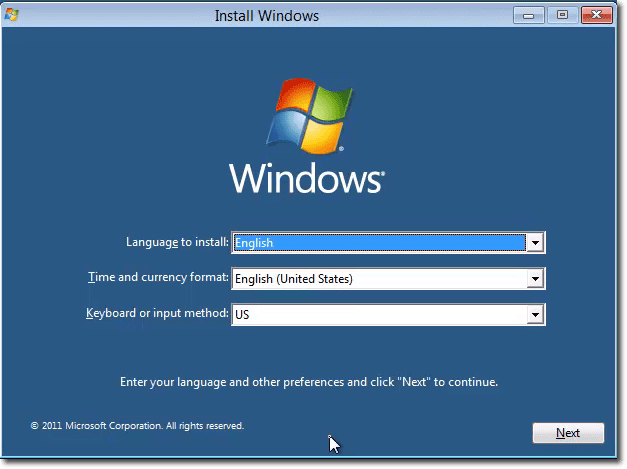Viewport: 627px width, 469px height.
Task: Select the highlighted English language field
Action: tap(379, 243)
